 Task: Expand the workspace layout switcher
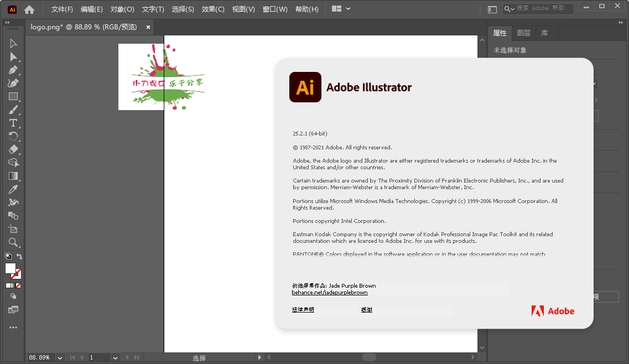click(348, 9)
